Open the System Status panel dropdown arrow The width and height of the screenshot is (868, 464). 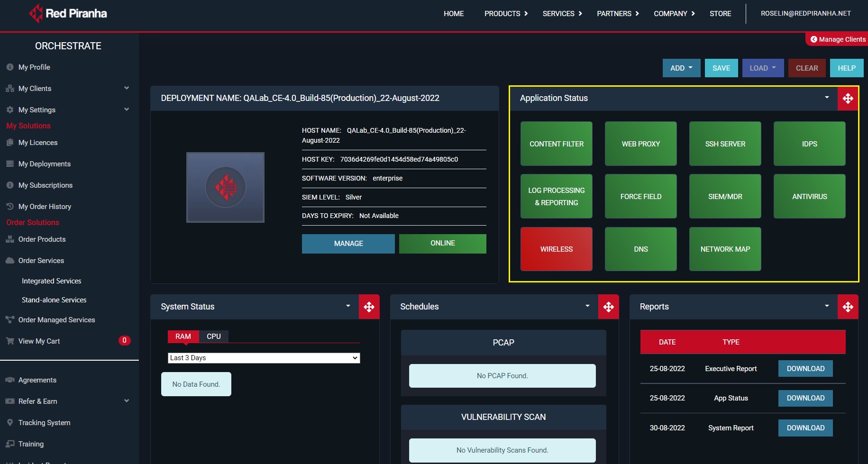point(348,306)
